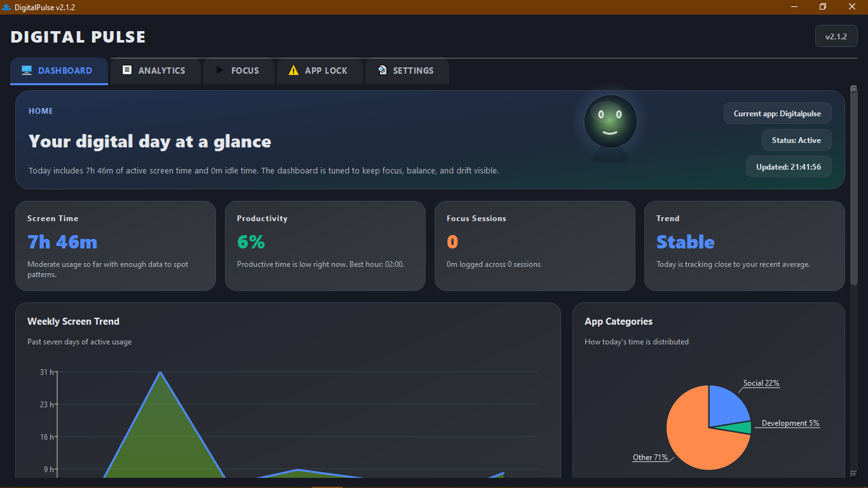Click Past seven days of active usage

[79, 342]
